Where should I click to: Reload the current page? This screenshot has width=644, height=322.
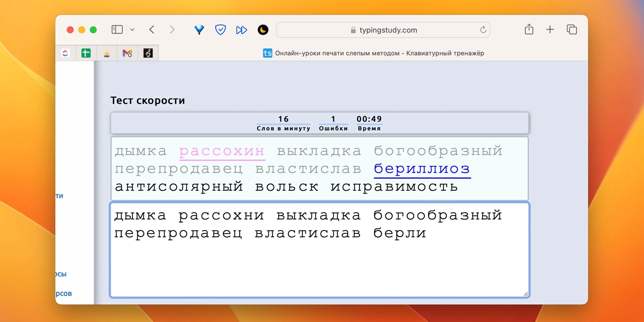(483, 30)
